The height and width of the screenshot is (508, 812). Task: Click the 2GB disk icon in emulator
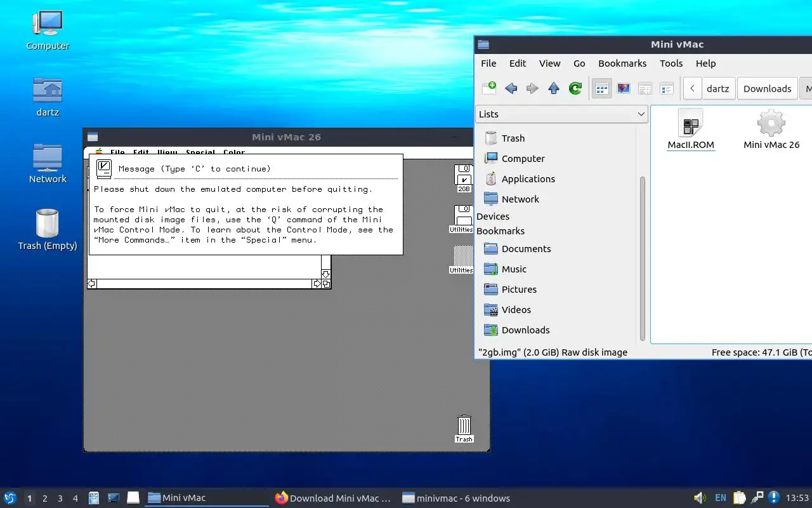click(464, 178)
